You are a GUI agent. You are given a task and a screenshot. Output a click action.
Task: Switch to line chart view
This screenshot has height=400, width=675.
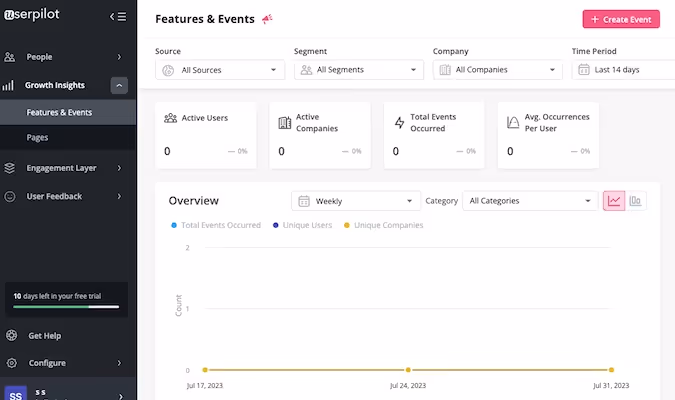pyautogui.click(x=614, y=201)
